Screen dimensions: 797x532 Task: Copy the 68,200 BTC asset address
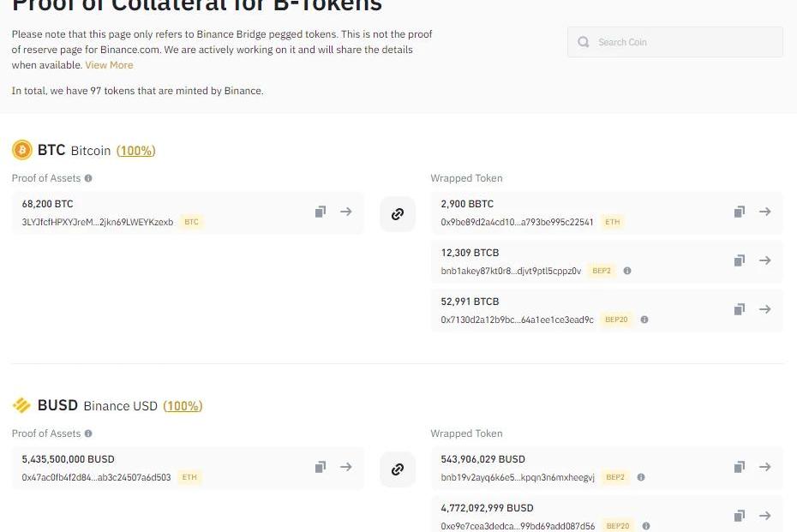320,212
